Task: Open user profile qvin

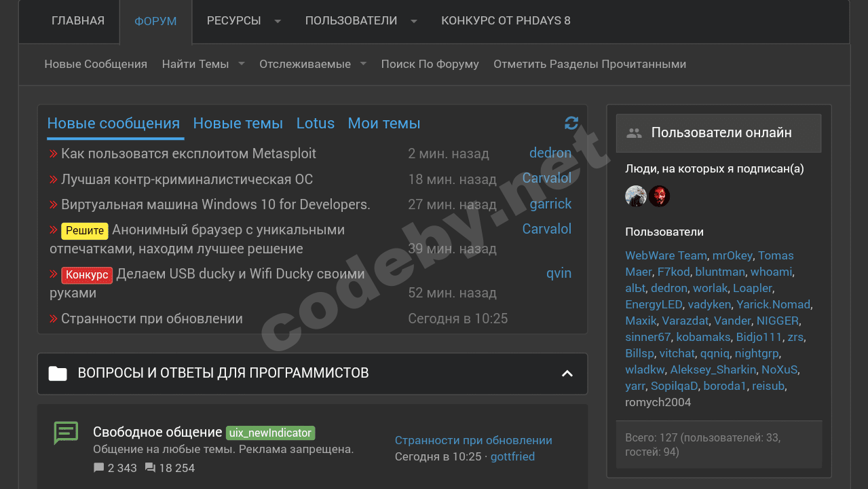Action: pos(559,273)
